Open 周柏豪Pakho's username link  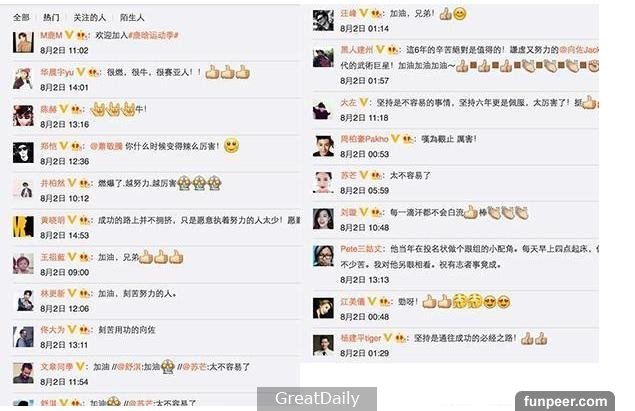(364, 139)
